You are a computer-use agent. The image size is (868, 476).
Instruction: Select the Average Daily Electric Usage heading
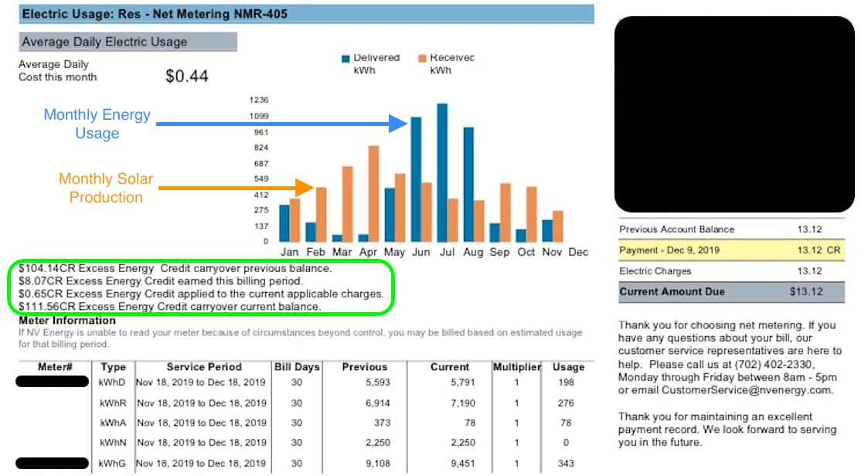pos(128,42)
